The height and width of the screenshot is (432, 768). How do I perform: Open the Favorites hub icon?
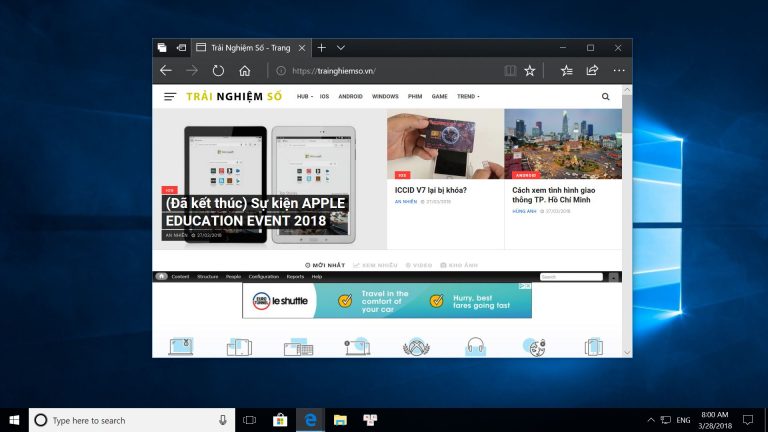coord(567,71)
